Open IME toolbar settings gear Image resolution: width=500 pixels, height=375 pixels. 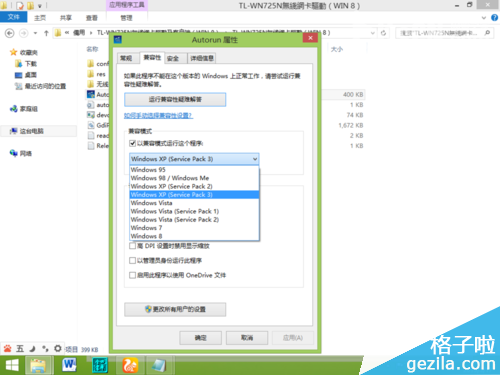coord(58,349)
